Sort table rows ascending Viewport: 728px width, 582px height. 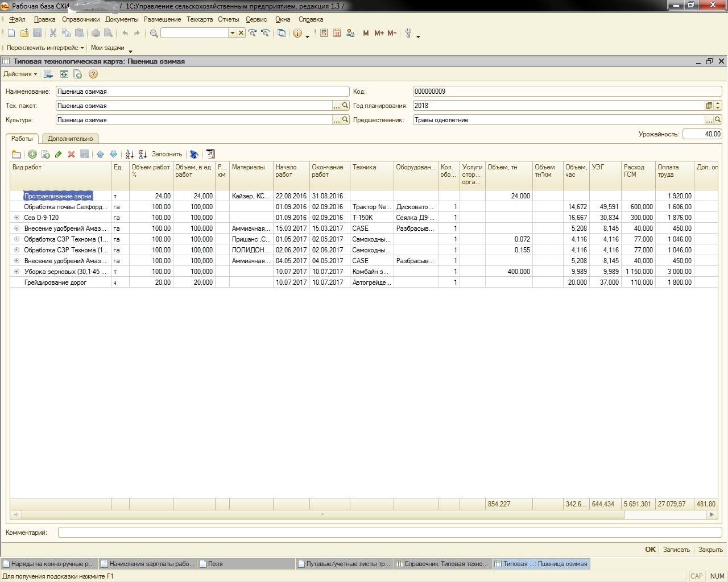pyautogui.click(x=130, y=154)
